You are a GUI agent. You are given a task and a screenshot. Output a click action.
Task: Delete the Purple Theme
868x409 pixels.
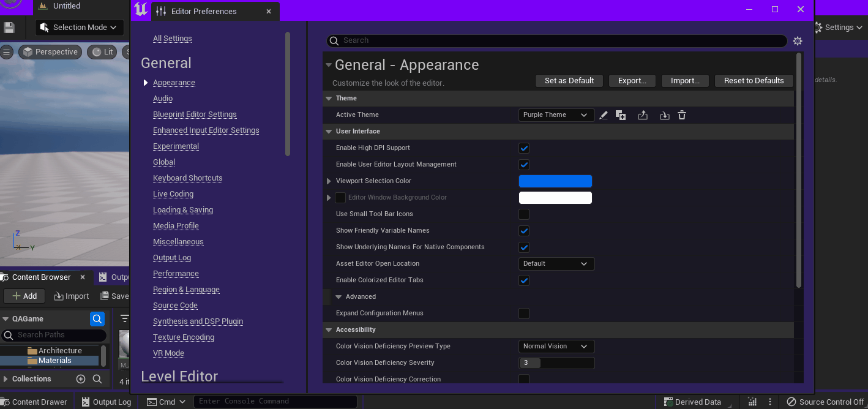682,114
